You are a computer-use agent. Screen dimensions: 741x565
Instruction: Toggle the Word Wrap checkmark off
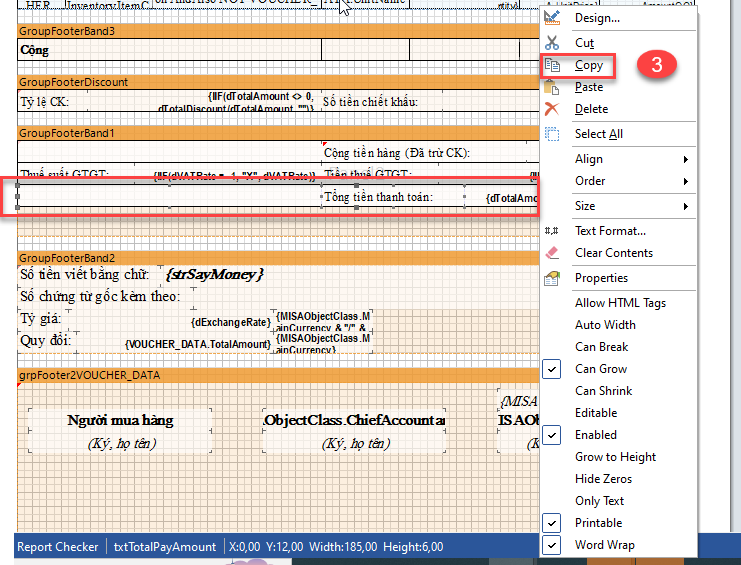(552, 545)
